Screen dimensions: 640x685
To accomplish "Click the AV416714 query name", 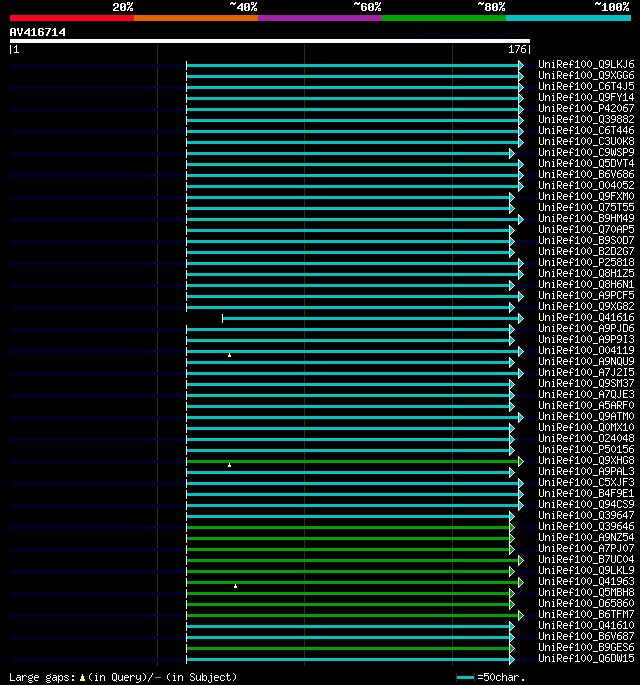I will pos(38,32).
